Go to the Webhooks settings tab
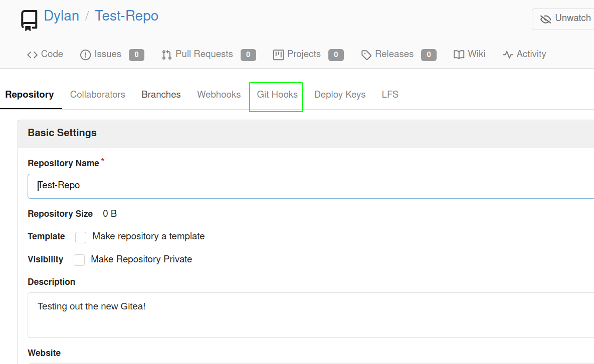Screen dimensions: 594x364 pos(219,95)
